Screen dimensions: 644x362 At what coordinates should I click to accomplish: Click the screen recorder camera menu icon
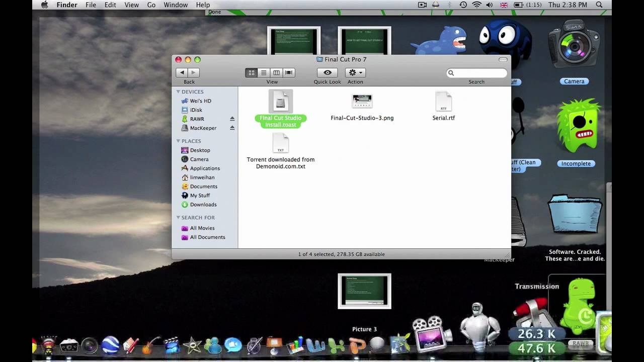pos(423,5)
